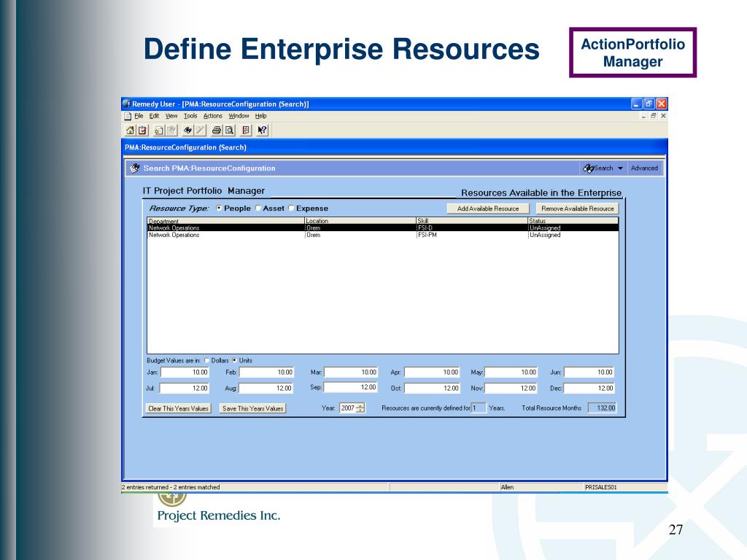Click the Advanced search button
The image size is (747, 560).
(x=644, y=168)
